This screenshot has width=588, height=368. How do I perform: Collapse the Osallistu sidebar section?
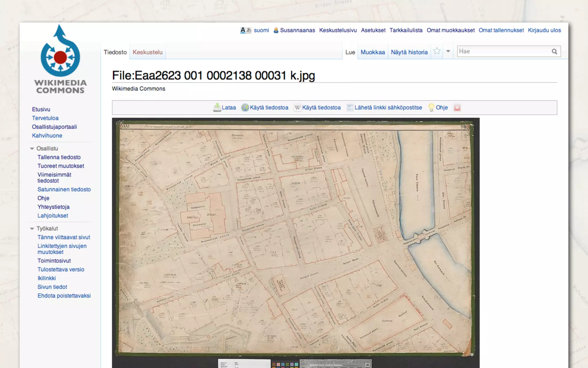coord(32,149)
